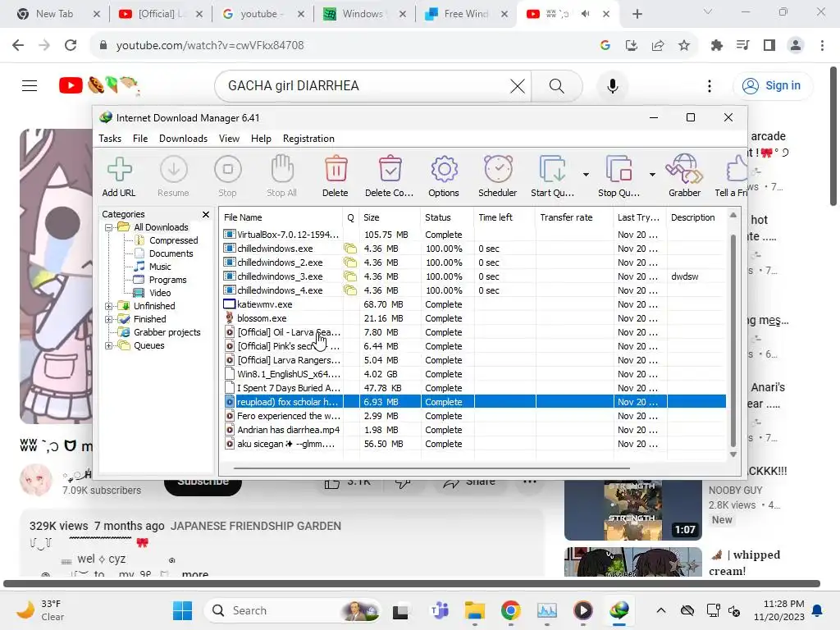The image size is (840, 630).
Task: Select the katiewmv.exe download row
Action: (x=474, y=304)
